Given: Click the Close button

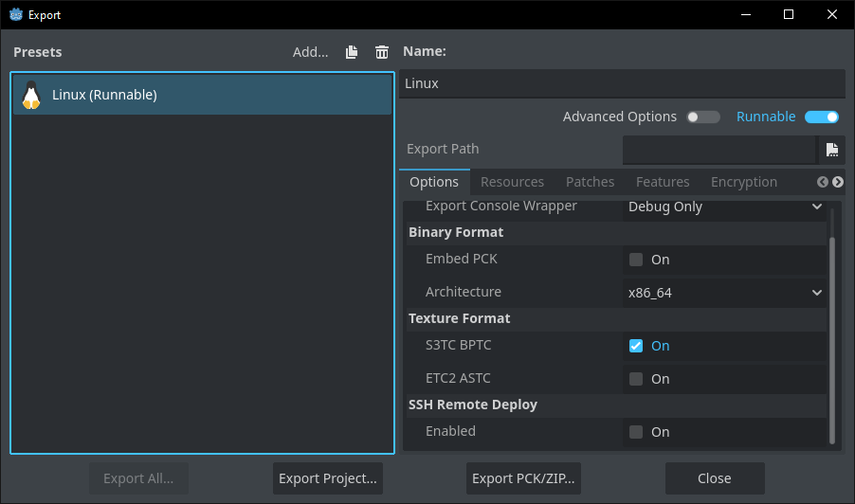Looking at the screenshot, I should (715, 478).
